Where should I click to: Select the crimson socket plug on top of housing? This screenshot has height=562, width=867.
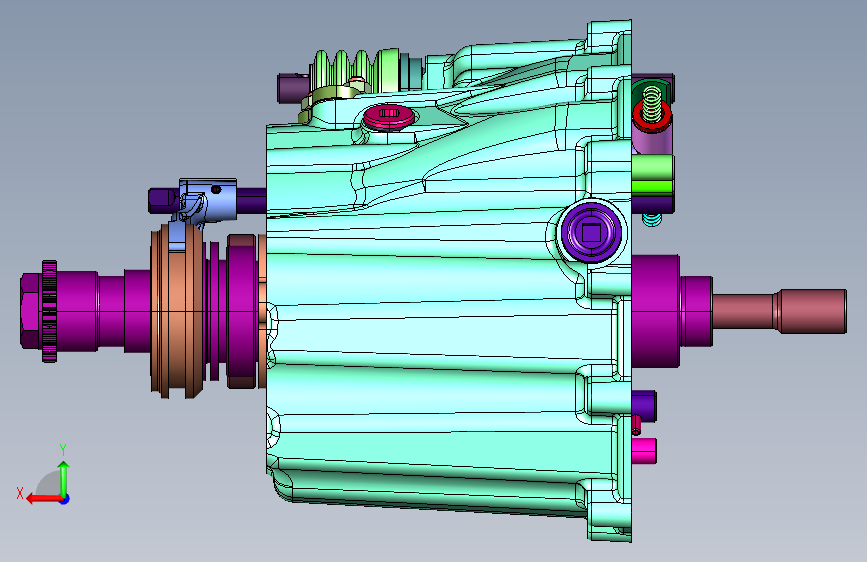tap(389, 116)
